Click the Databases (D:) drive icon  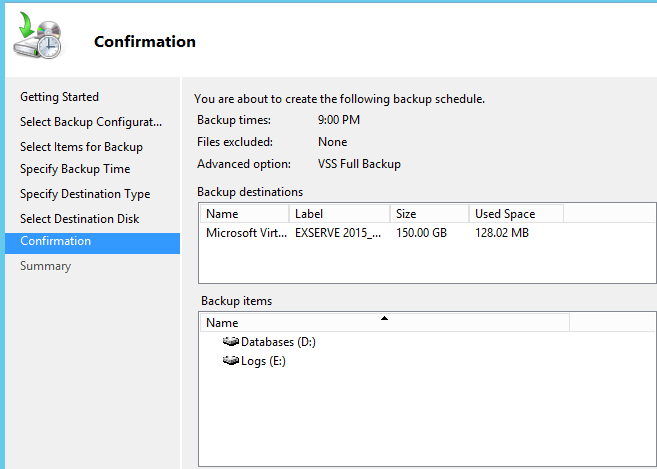tap(231, 342)
